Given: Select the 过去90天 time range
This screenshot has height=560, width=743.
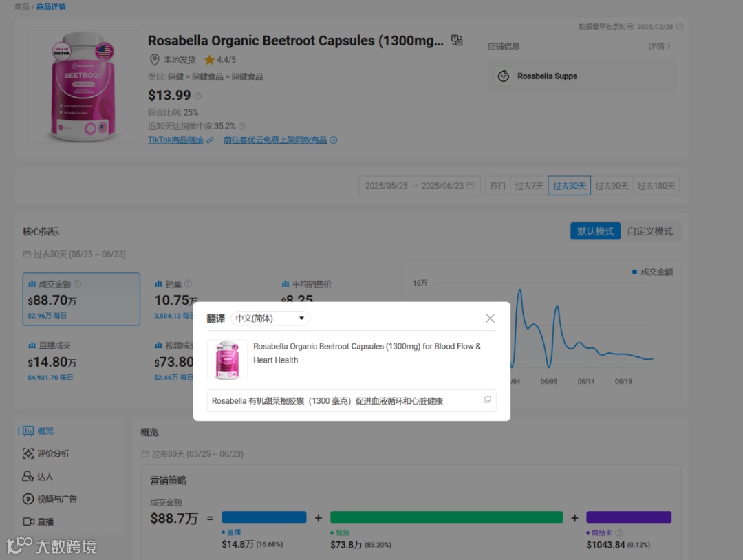Looking at the screenshot, I should pyautogui.click(x=612, y=186).
